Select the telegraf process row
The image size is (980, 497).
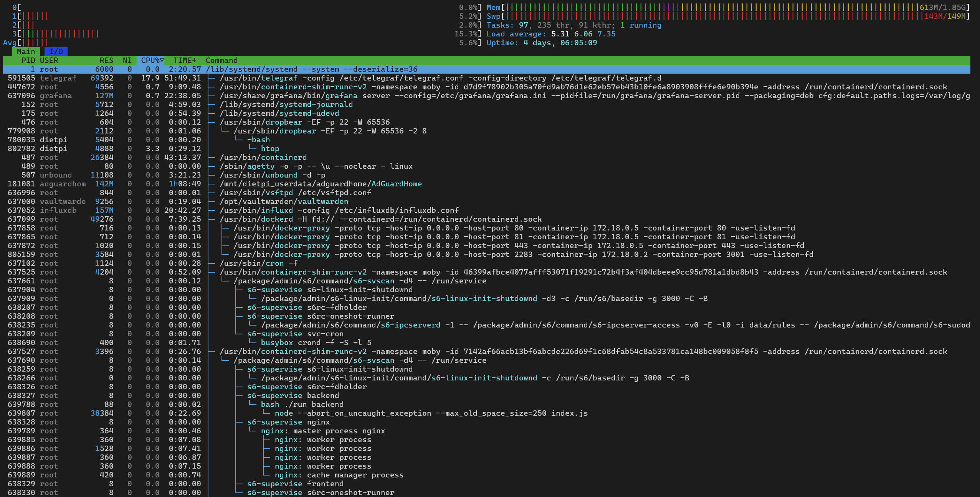pos(487,78)
